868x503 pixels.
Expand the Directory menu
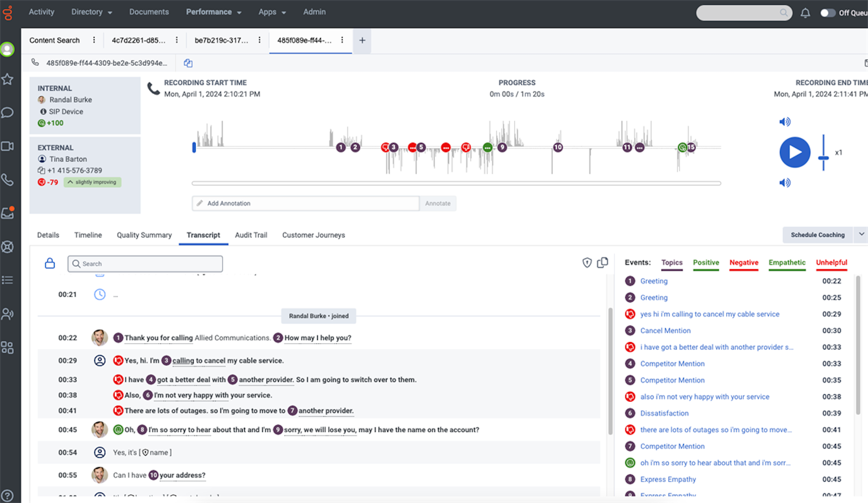click(x=92, y=12)
